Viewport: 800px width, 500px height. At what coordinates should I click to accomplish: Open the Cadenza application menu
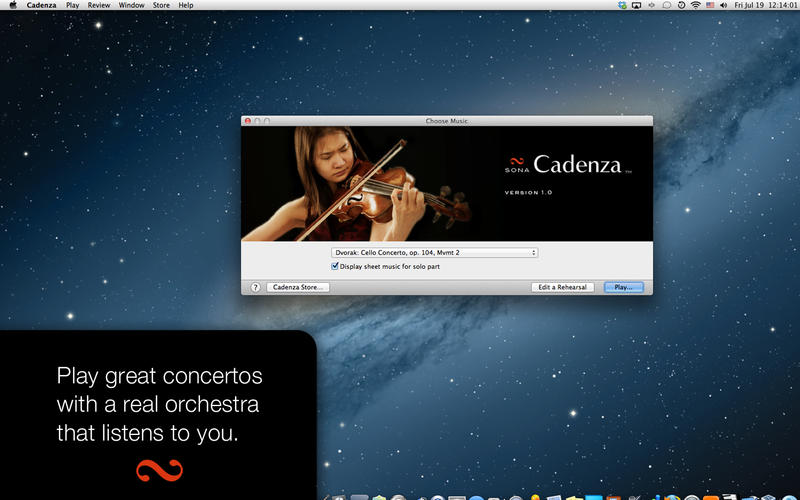[x=41, y=5]
